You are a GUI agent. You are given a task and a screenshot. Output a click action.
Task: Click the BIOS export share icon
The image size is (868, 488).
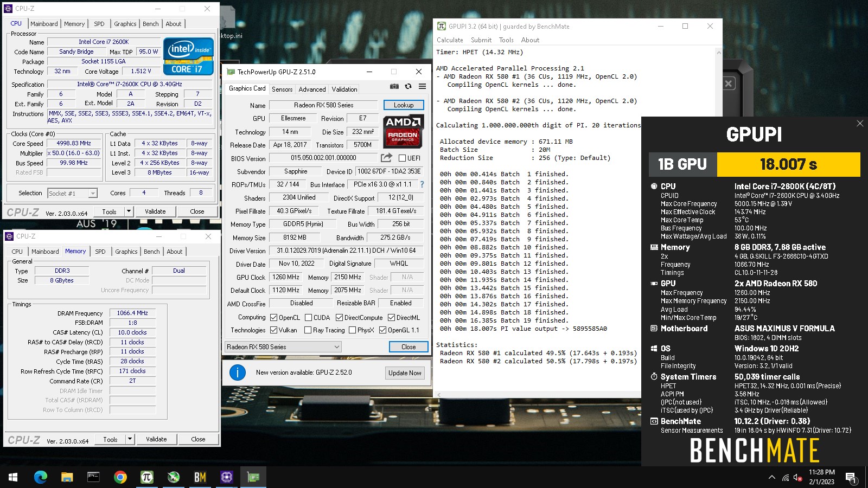click(386, 158)
